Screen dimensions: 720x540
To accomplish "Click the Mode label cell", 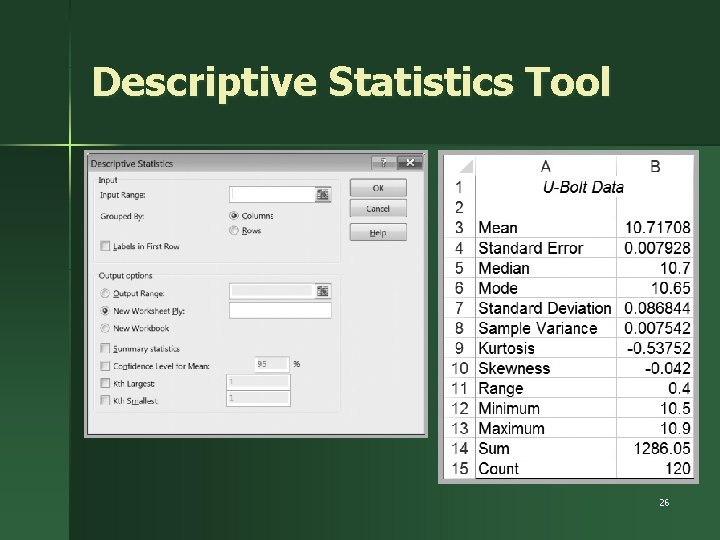I will pos(546,288).
